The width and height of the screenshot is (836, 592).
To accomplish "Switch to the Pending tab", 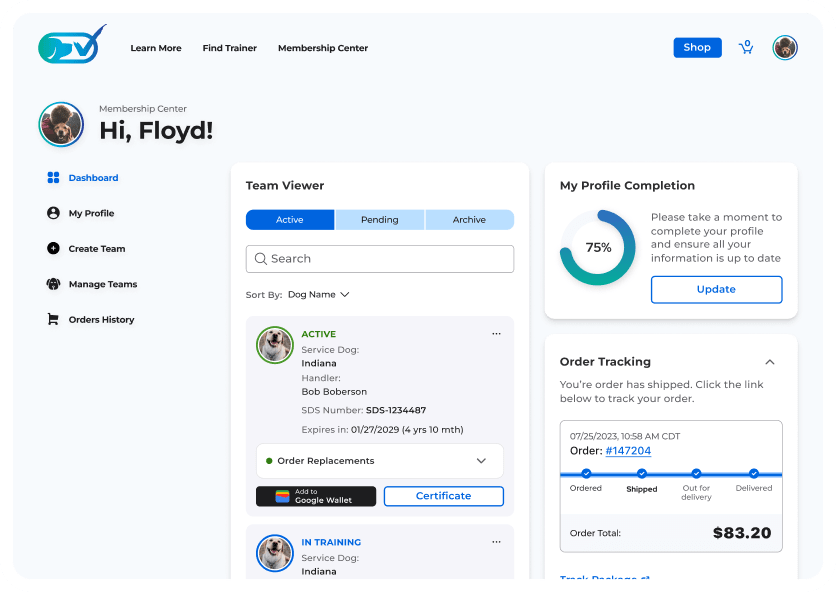I will point(379,220).
